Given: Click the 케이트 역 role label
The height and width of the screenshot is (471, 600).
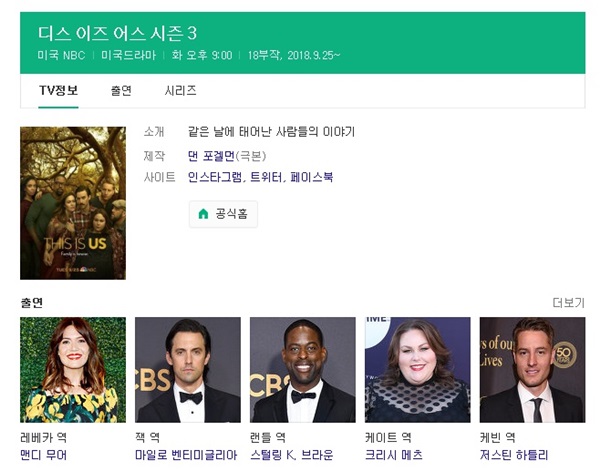Looking at the screenshot, I should (388, 437).
